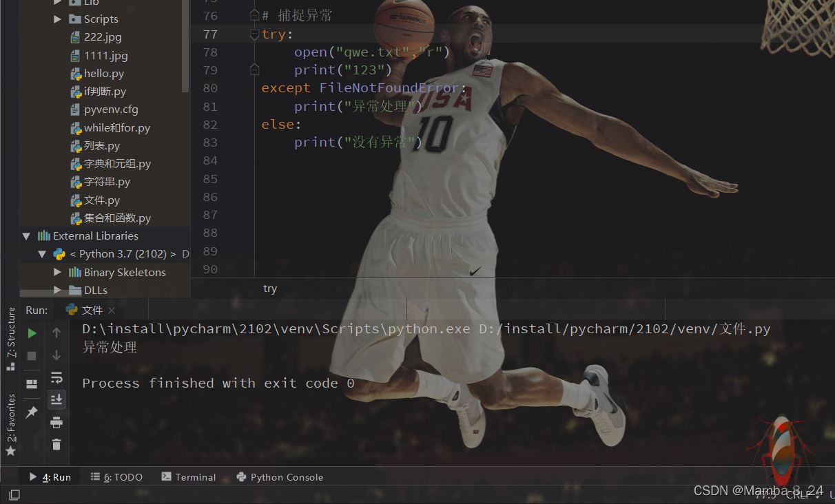Select the DLLs folder entry
Viewport: 835px width, 504px height.
click(x=96, y=291)
